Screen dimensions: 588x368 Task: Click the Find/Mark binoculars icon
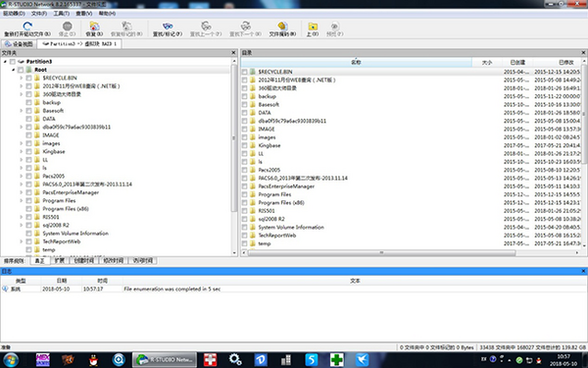168,26
